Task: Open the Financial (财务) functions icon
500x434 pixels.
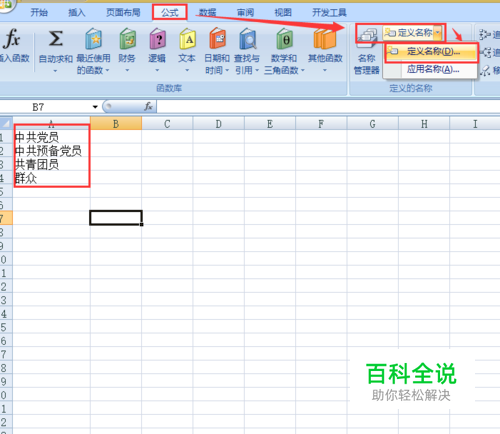Action: [x=127, y=39]
